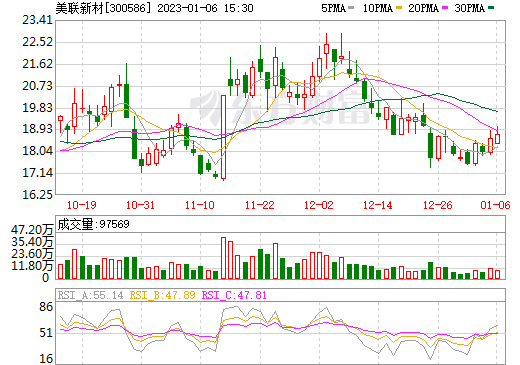Click the 10PMA legend label
Viewport: 520px width, 365px height.
coord(378,8)
